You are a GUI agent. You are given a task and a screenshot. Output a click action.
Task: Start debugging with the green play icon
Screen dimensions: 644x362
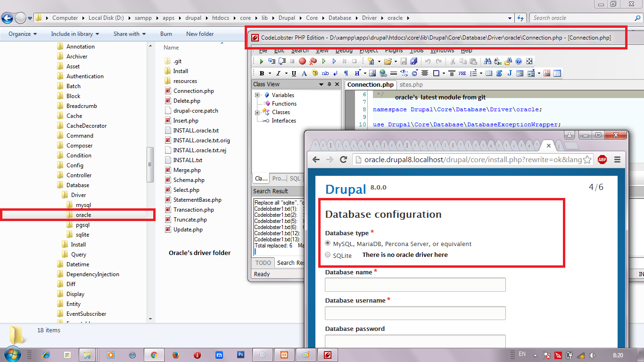[261, 61]
